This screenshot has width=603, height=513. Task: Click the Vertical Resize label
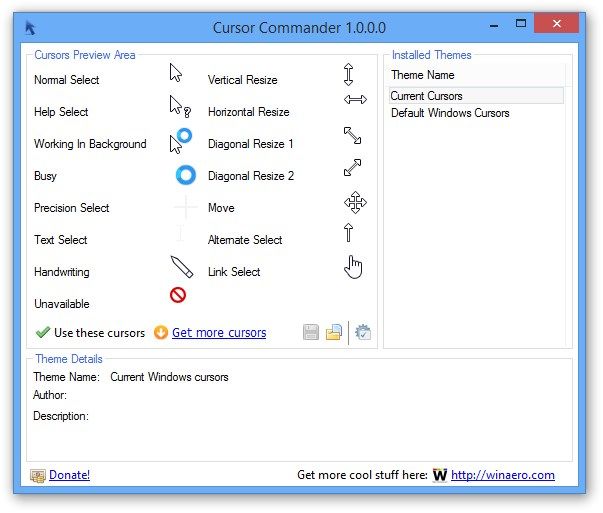tap(243, 80)
